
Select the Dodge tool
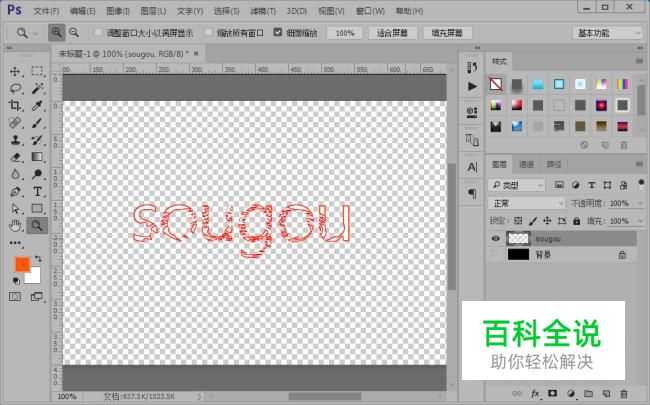pyautogui.click(x=37, y=174)
